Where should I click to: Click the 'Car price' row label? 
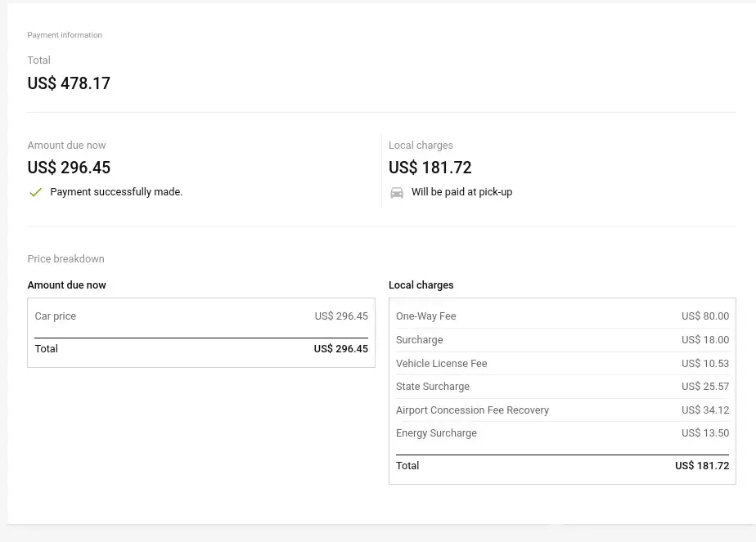click(55, 316)
